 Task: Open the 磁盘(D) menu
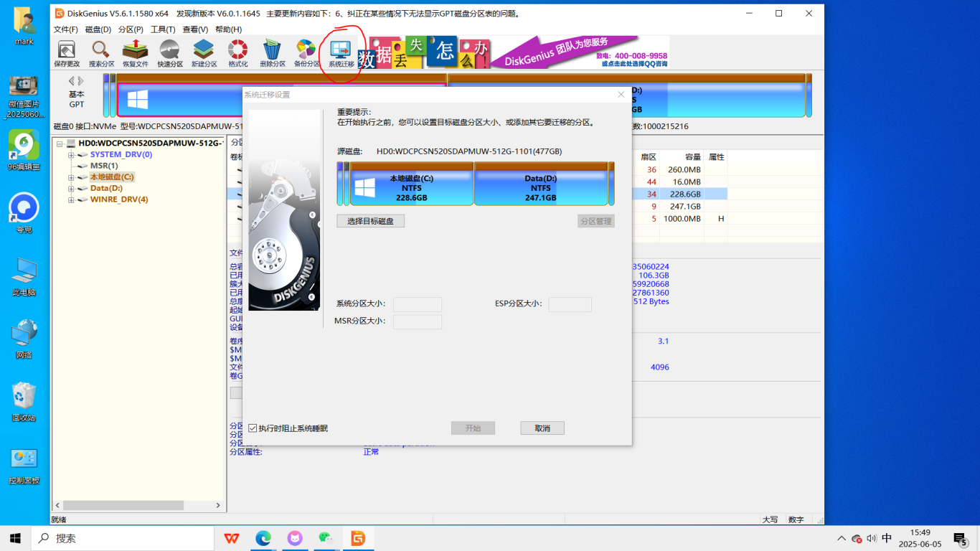[98, 29]
